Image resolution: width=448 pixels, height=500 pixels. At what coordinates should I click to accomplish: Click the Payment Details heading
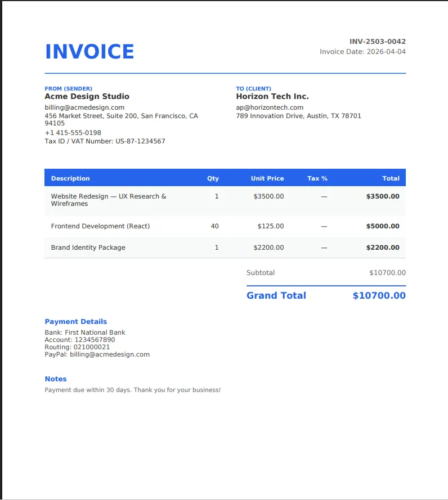pyautogui.click(x=75, y=322)
